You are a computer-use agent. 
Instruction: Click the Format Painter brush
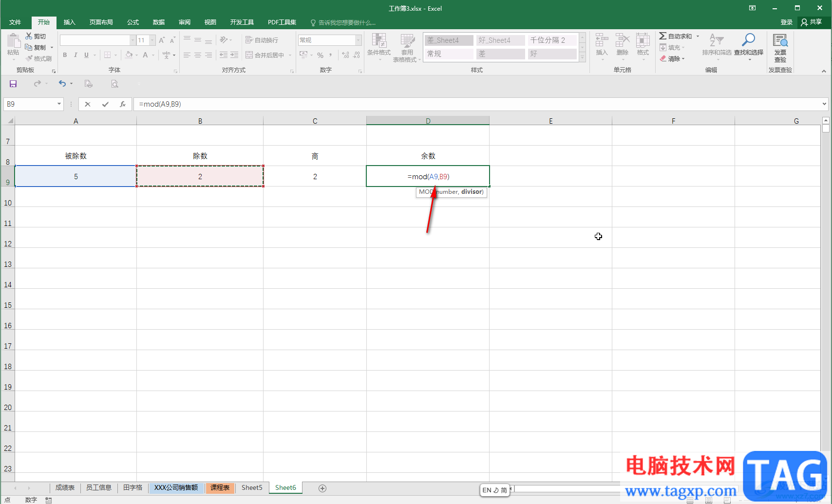point(29,58)
